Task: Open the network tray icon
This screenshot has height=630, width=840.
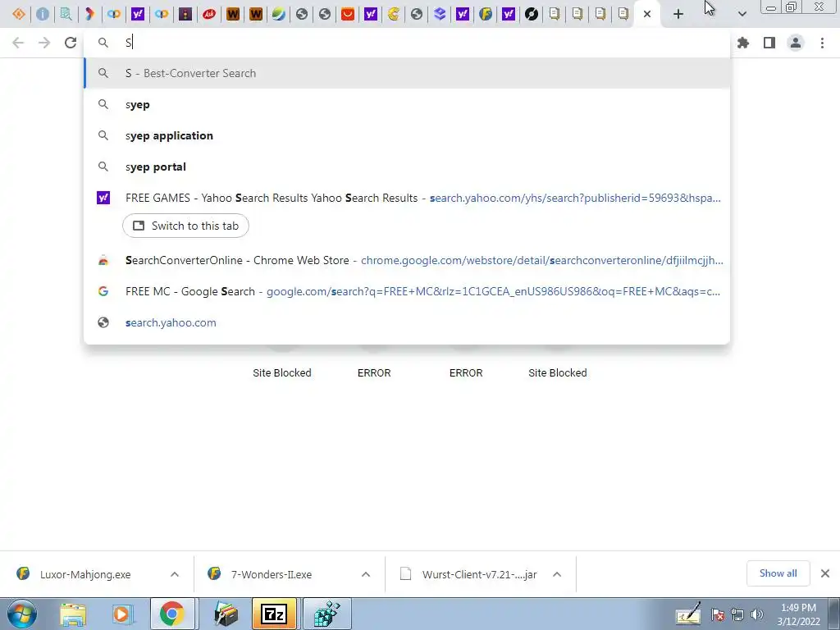Action: pos(737,615)
